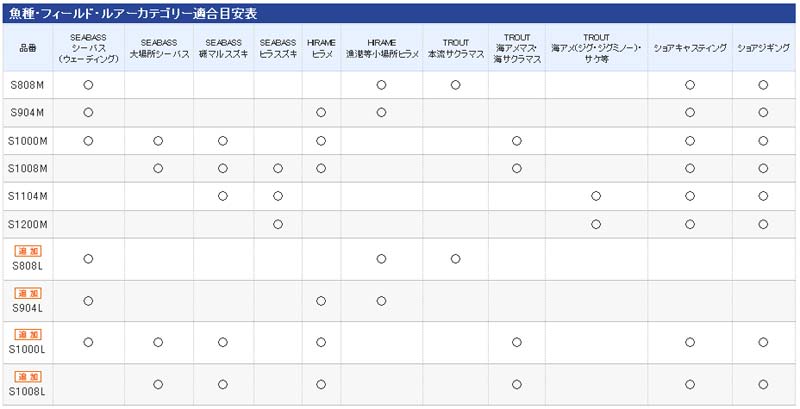
Task: Click S1000M circle under 大場所シーバス column
Action: [x=158, y=140]
